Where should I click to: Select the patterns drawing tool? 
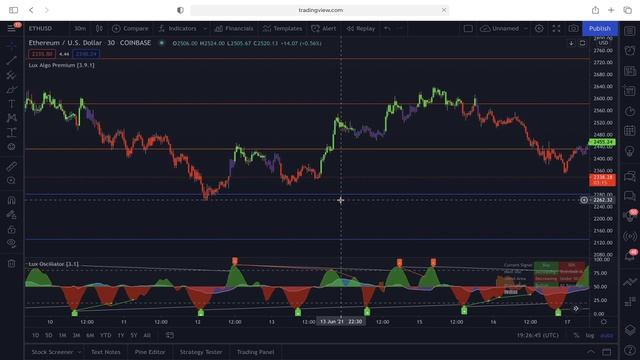(11, 118)
